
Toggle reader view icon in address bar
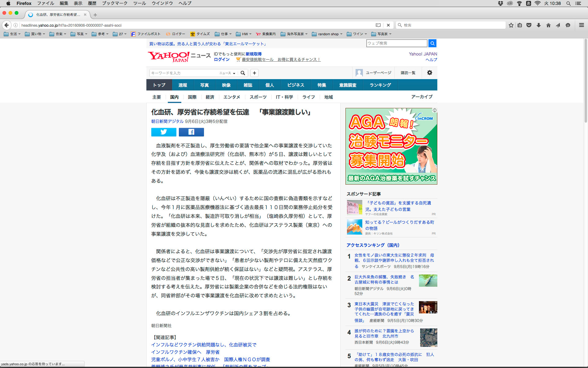(378, 25)
